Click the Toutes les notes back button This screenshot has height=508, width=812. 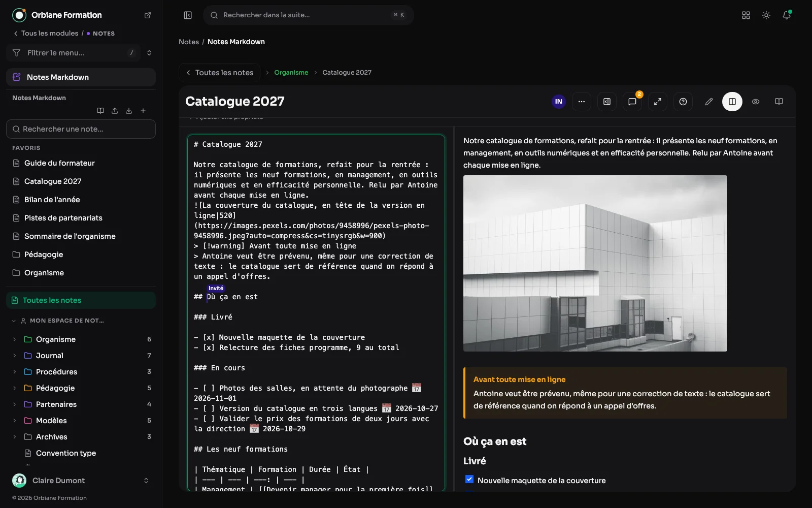[x=219, y=73]
